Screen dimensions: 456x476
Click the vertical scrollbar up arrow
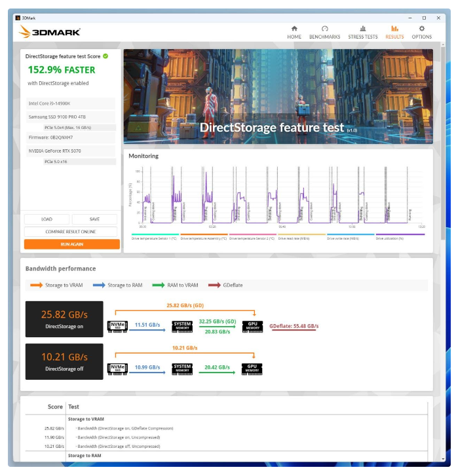tap(443, 45)
